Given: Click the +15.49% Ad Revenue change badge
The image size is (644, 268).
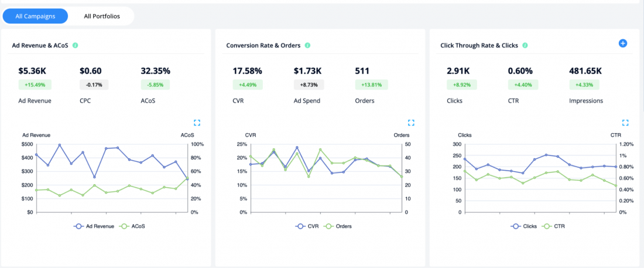Looking at the screenshot, I should pyautogui.click(x=34, y=85).
